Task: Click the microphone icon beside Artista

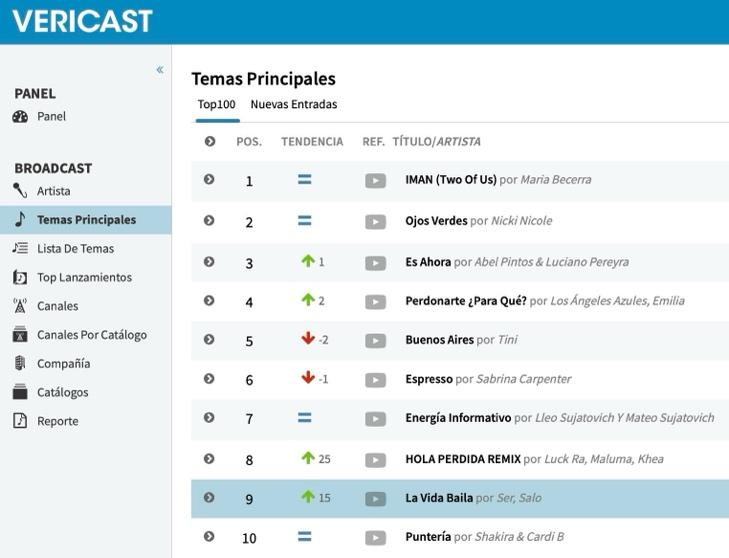Action: pos(20,191)
